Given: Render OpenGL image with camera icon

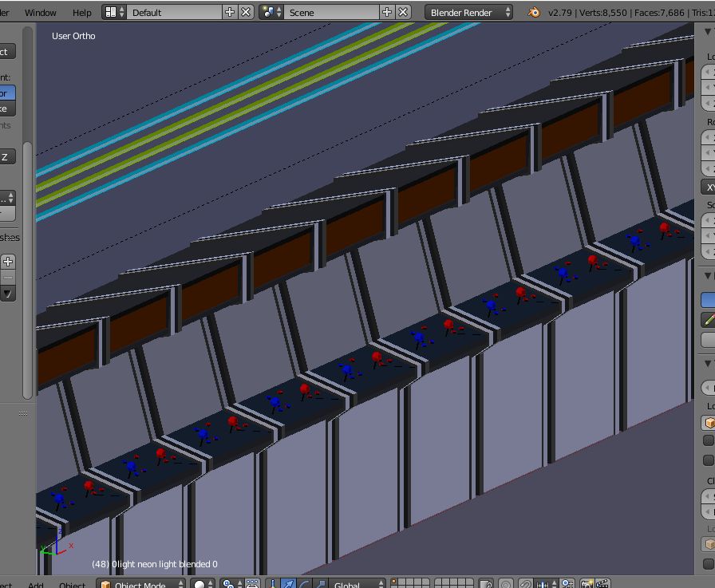Looking at the screenshot, I should tap(587, 584).
